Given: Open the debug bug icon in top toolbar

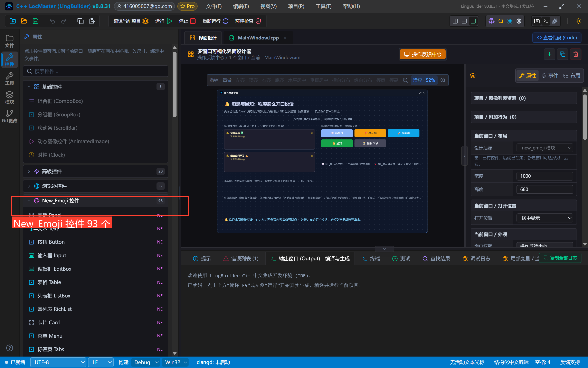Looking at the screenshot, I should click(x=491, y=21).
